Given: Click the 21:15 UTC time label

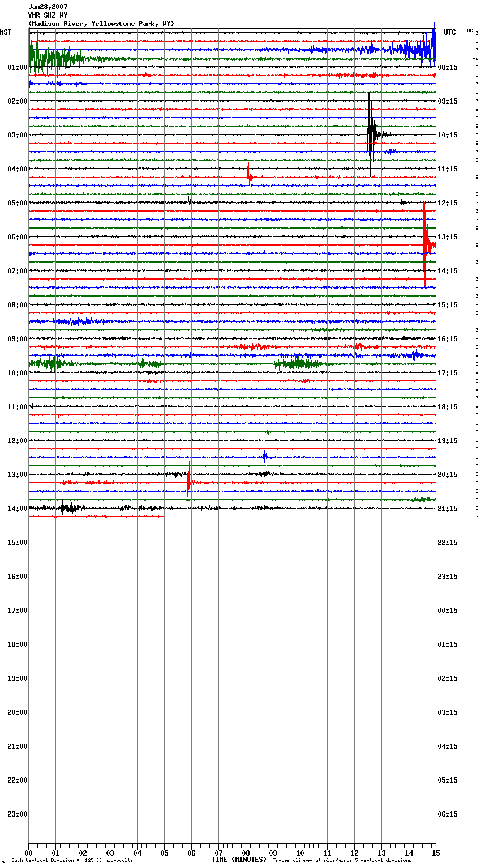Looking at the screenshot, I should [448, 509].
